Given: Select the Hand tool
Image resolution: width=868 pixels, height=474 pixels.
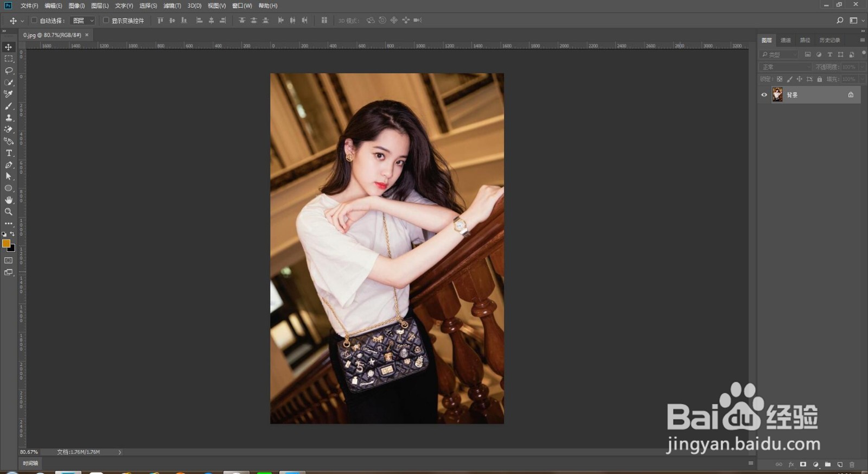Looking at the screenshot, I should pos(9,200).
